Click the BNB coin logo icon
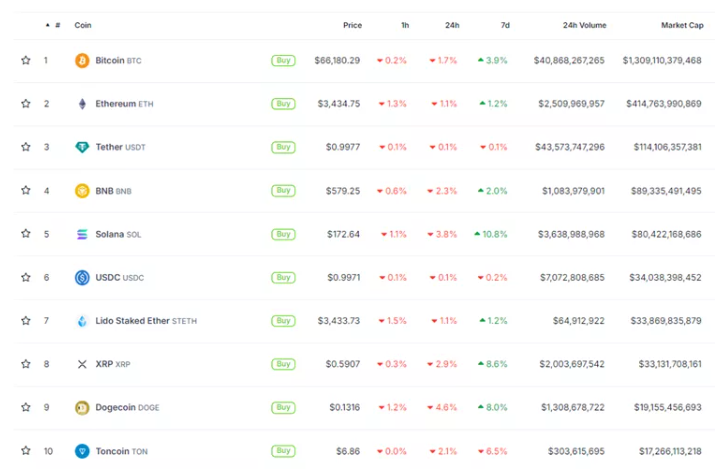The image size is (725, 472). (x=82, y=191)
